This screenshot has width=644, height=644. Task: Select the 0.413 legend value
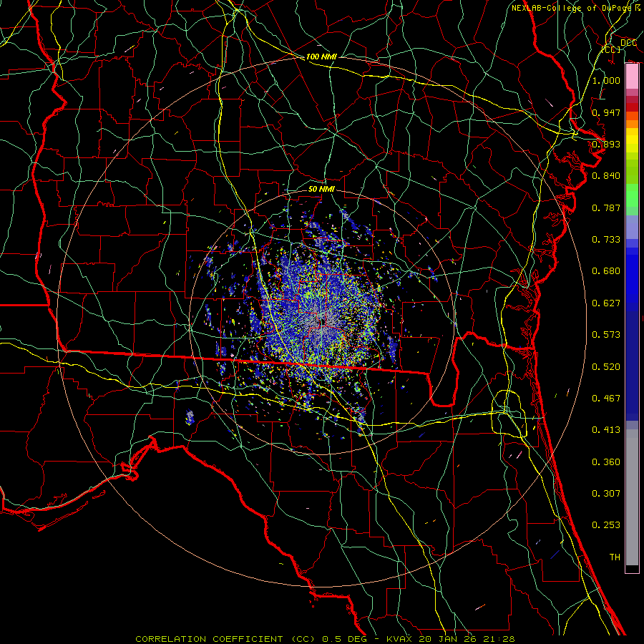pos(606,430)
